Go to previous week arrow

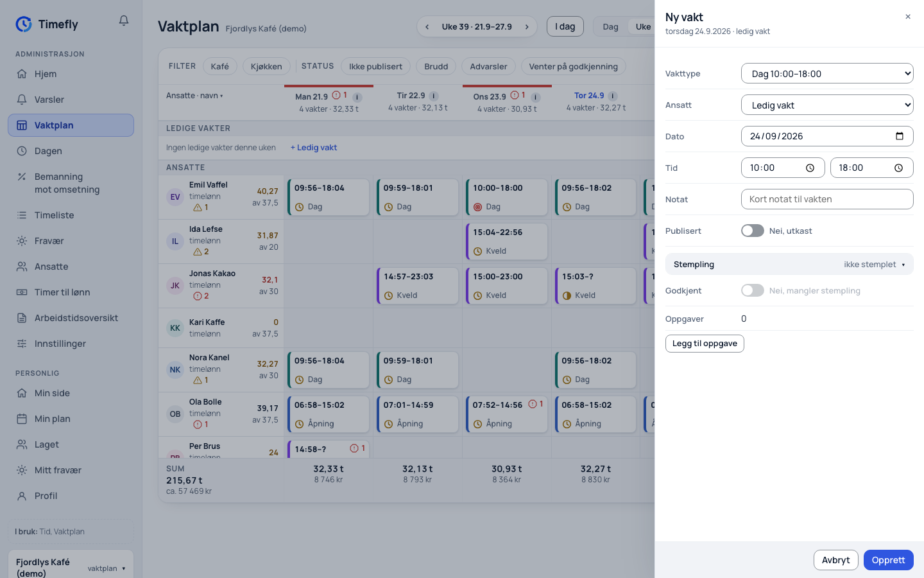[x=427, y=27]
